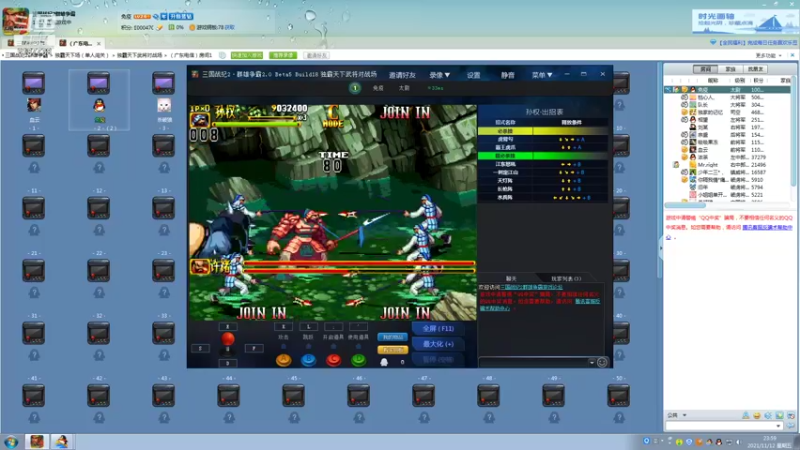Click the orange A attack button
800x450 pixels.
pyautogui.click(x=284, y=360)
